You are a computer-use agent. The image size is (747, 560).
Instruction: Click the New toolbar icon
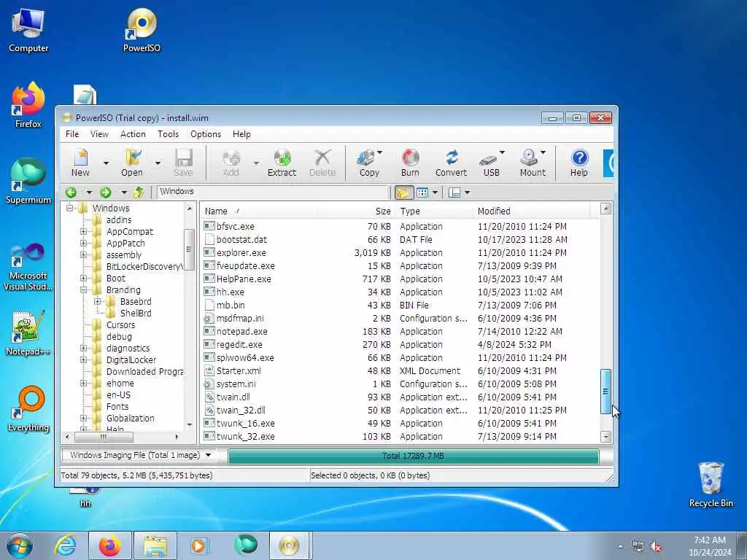(x=80, y=163)
